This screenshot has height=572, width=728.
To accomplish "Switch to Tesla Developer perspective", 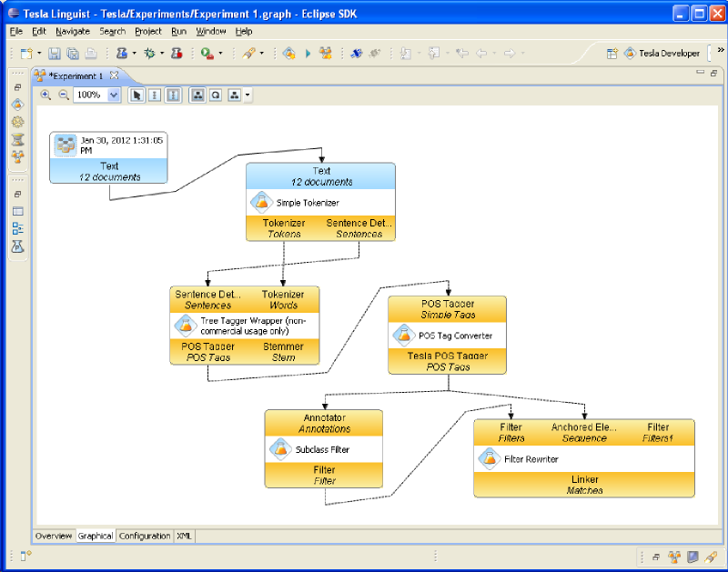I will coord(662,54).
